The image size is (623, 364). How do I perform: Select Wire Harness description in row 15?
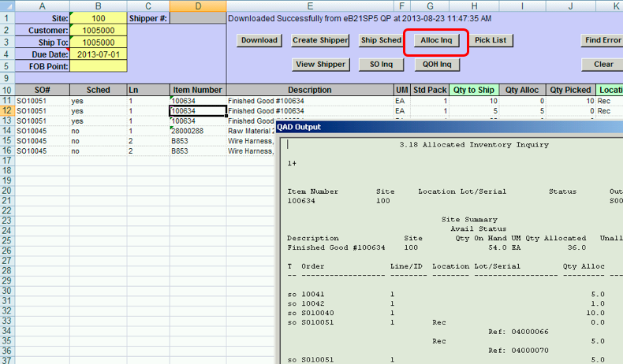tap(251, 141)
